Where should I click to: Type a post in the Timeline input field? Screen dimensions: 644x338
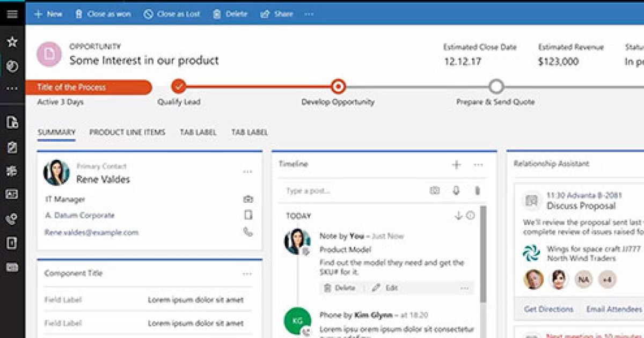[x=349, y=190]
